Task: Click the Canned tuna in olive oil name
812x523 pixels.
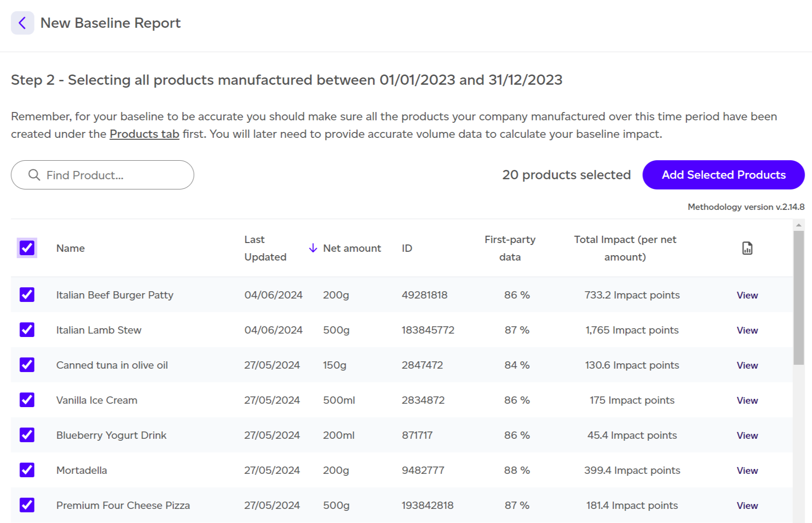Action: point(112,365)
